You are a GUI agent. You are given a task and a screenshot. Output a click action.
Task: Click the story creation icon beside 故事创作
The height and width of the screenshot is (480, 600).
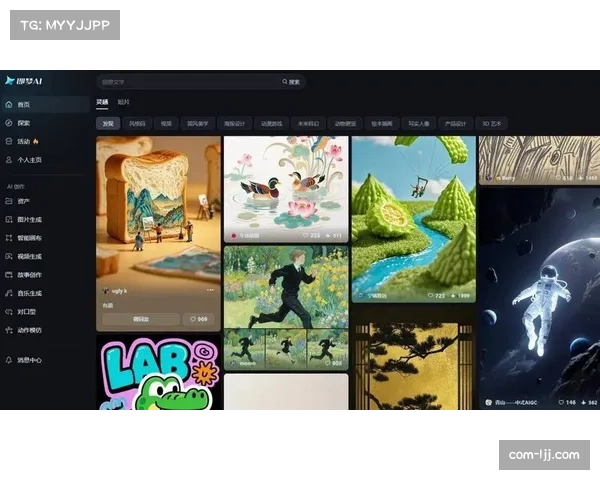pos(9,274)
